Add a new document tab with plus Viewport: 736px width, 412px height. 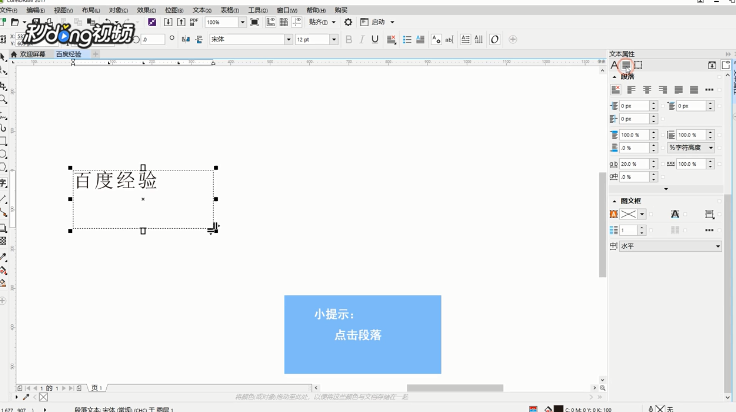click(95, 54)
